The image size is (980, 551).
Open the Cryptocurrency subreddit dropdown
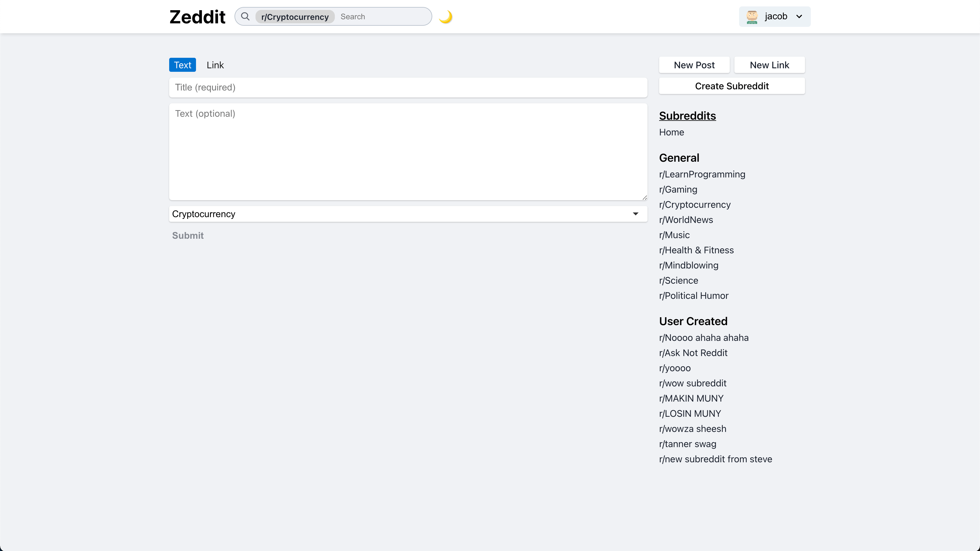[x=408, y=214]
